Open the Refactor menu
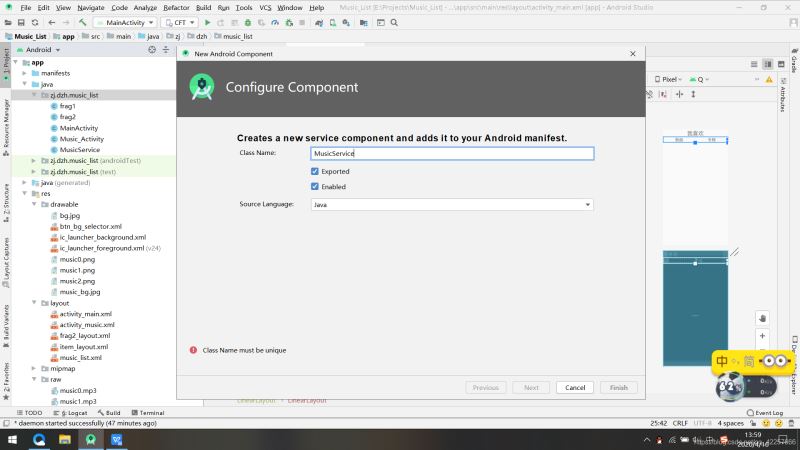 [x=176, y=7]
